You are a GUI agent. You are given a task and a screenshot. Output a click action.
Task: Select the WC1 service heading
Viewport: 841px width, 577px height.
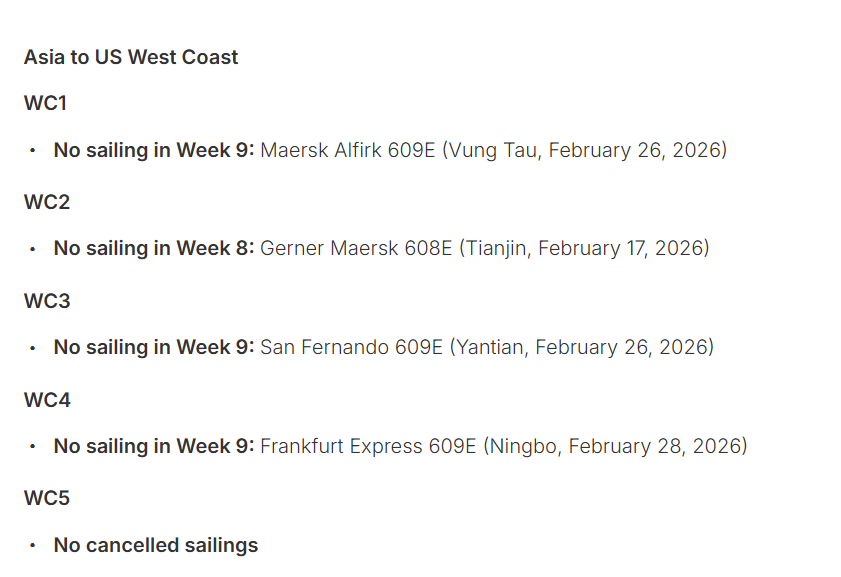click(46, 103)
